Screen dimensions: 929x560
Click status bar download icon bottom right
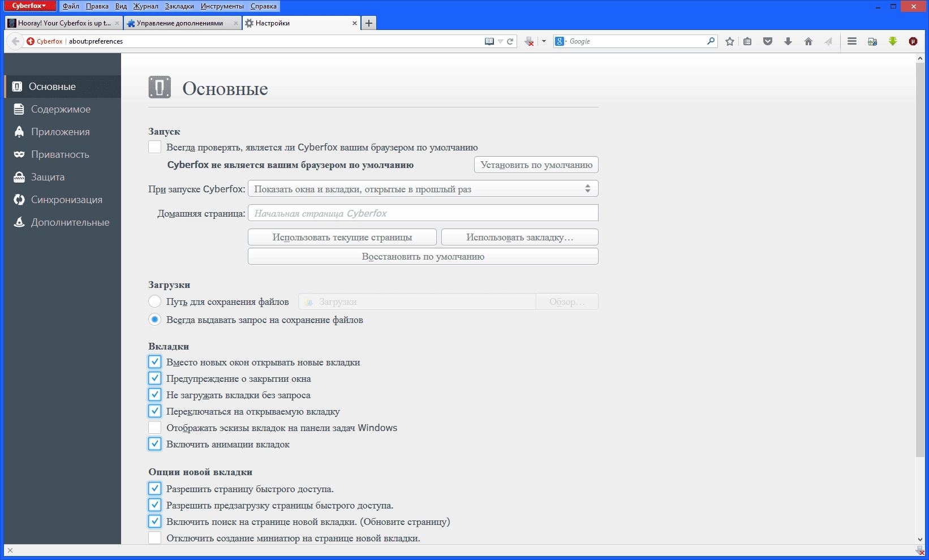coord(919,550)
